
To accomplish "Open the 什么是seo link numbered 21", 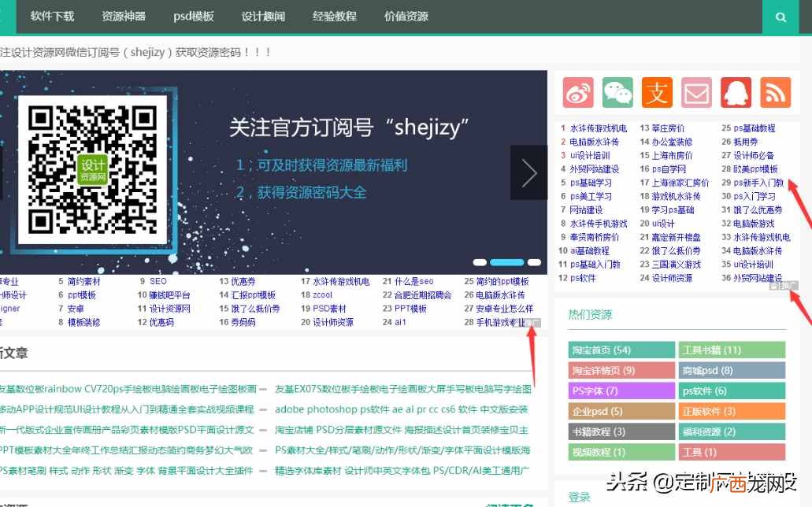I will pyautogui.click(x=413, y=281).
